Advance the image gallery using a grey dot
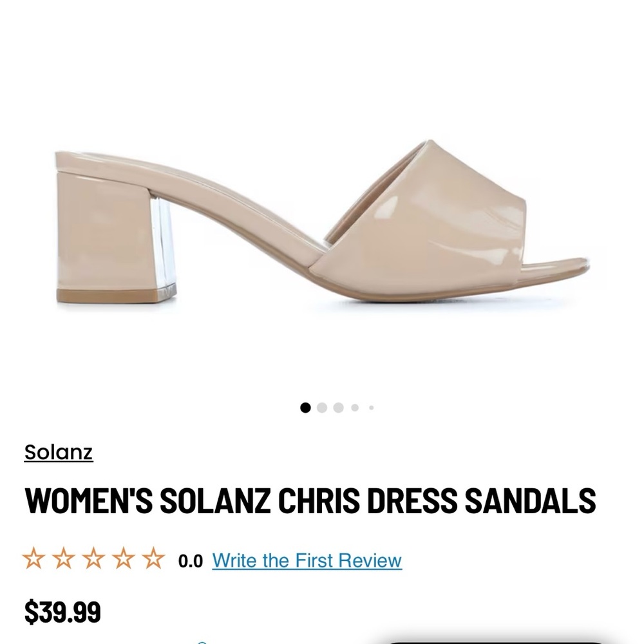 point(338,407)
